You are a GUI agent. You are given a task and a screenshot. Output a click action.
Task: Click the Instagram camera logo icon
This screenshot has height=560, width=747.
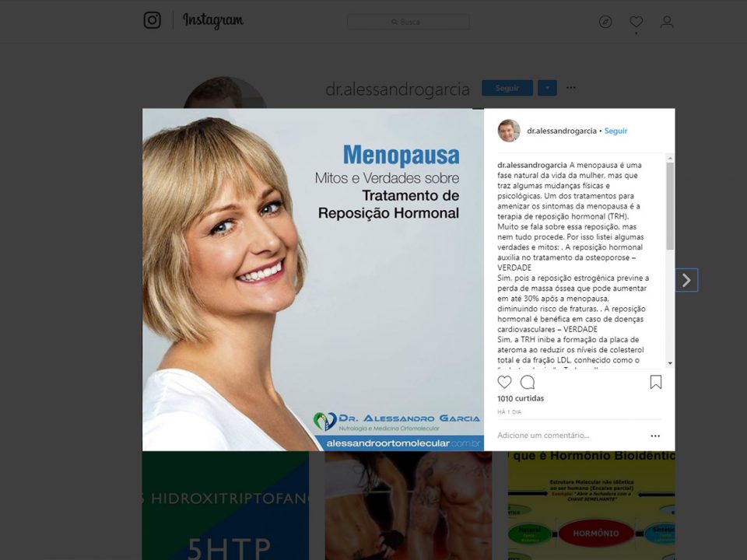(152, 20)
